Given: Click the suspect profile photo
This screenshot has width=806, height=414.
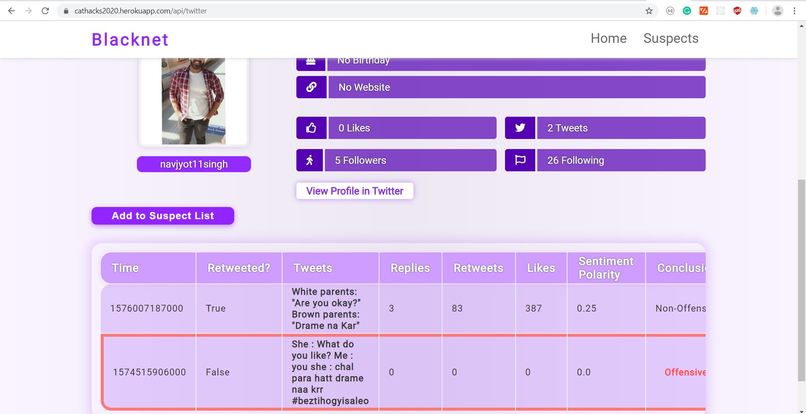Looking at the screenshot, I should pyautogui.click(x=193, y=101).
